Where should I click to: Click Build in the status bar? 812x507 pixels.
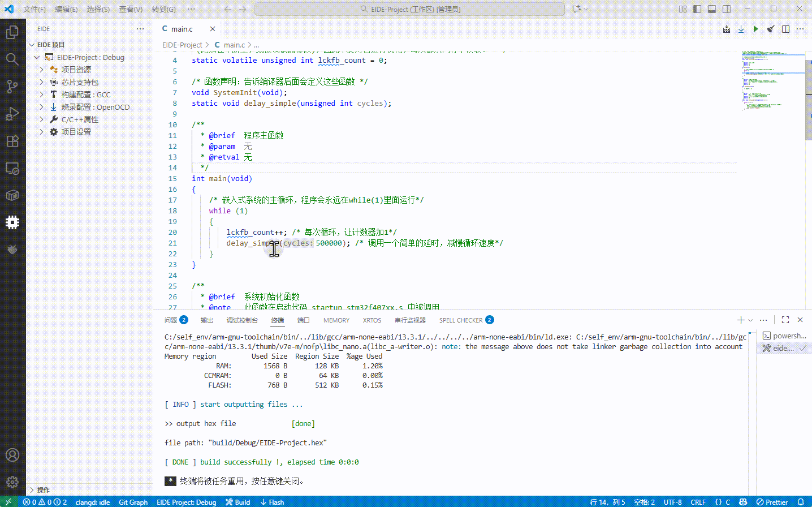coord(238,502)
